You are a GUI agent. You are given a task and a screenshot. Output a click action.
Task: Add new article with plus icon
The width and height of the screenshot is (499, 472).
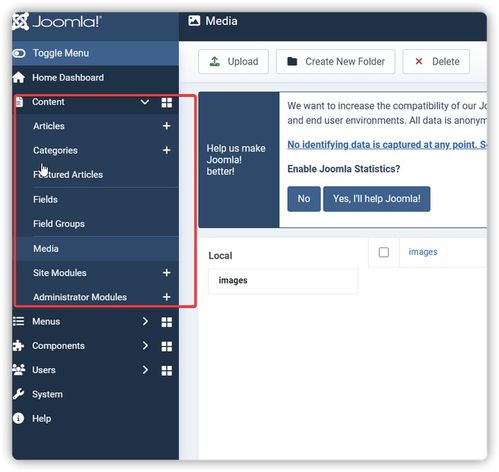tap(167, 126)
